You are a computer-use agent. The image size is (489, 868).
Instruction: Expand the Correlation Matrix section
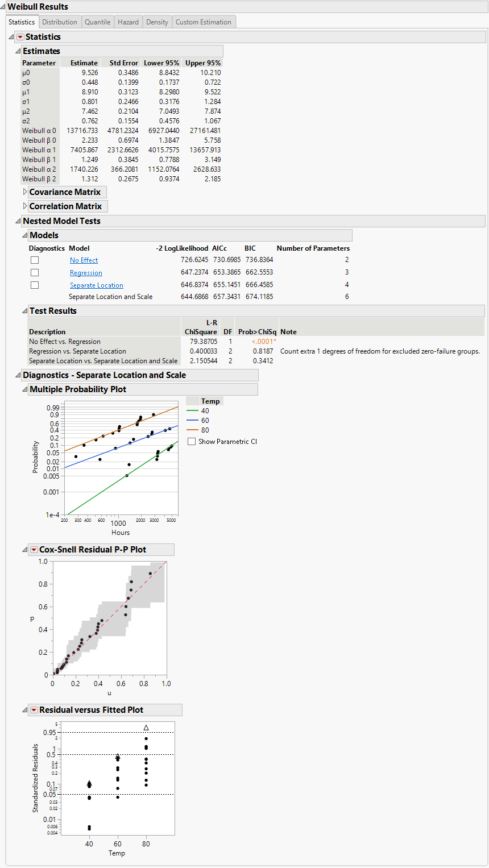(x=24, y=206)
